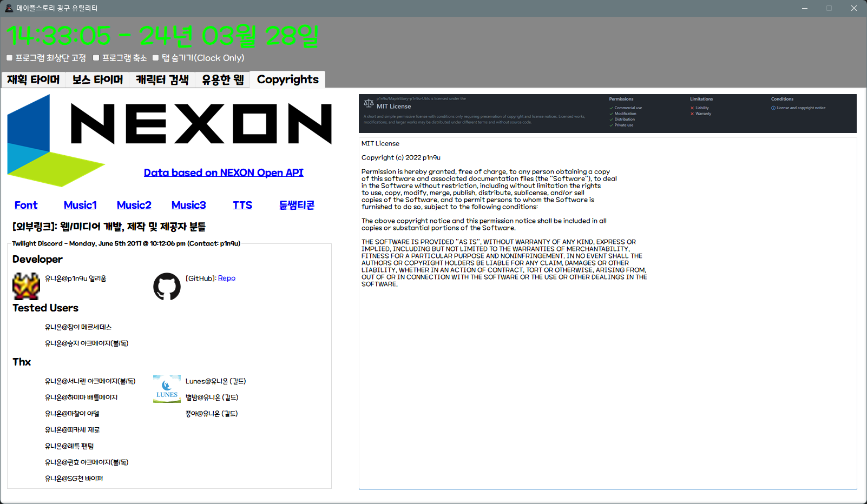Close the 메이플스토리 광구 유틸리티 window

(x=854, y=8)
